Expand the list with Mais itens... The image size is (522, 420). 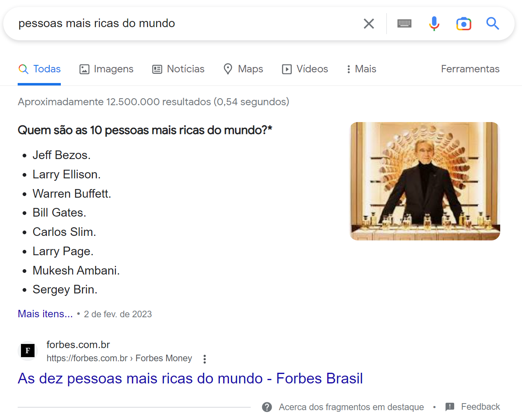45,314
